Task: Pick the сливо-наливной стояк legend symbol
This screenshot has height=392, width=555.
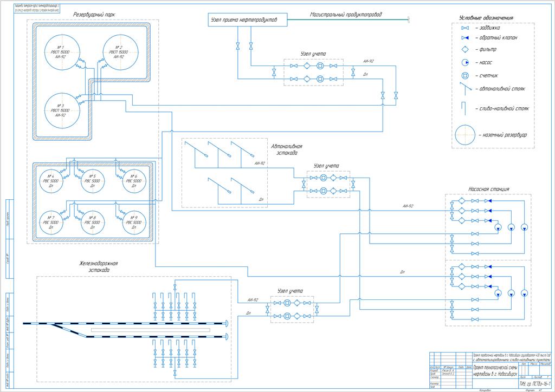Action: click(464, 108)
